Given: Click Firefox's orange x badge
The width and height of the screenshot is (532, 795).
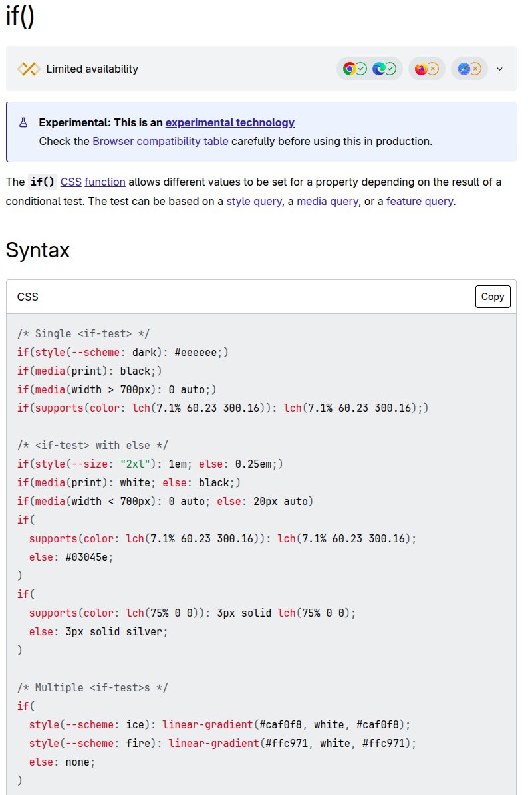Looking at the screenshot, I should coord(434,69).
